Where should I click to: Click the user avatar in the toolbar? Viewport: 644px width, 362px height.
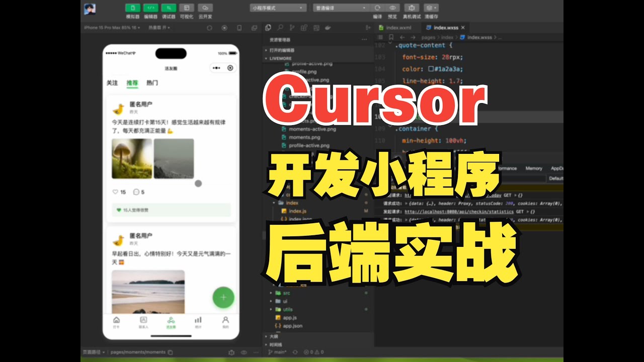click(x=90, y=9)
